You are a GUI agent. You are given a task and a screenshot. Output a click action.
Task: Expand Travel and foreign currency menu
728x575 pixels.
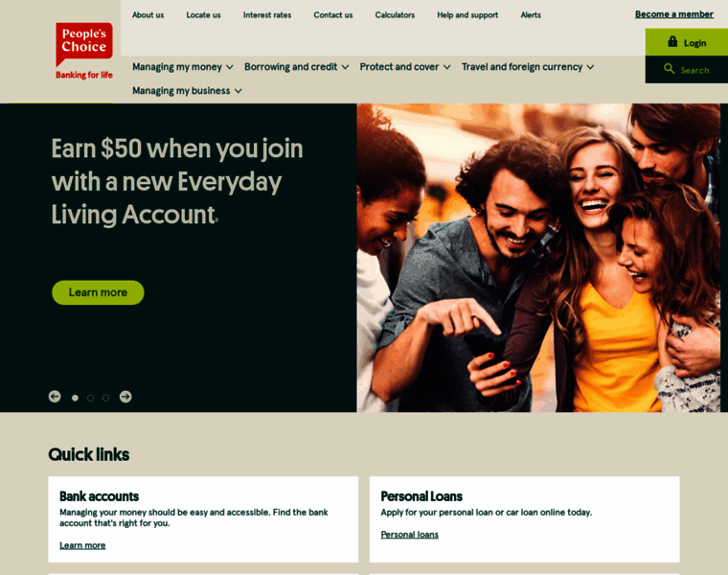(x=528, y=67)
